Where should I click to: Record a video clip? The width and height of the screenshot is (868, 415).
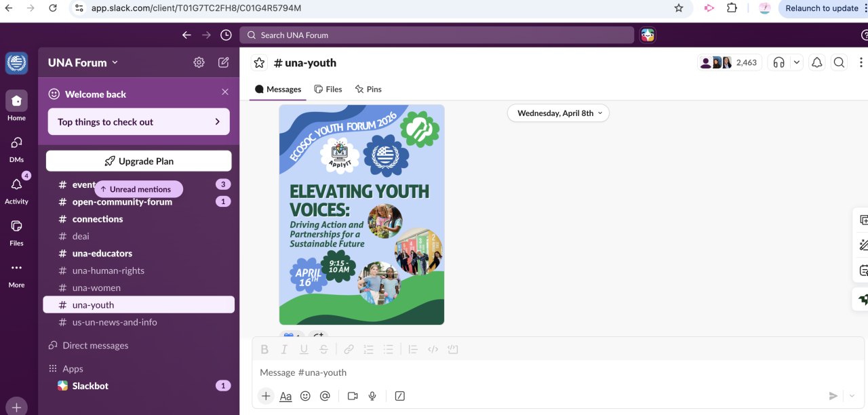[x=353, y=396]
